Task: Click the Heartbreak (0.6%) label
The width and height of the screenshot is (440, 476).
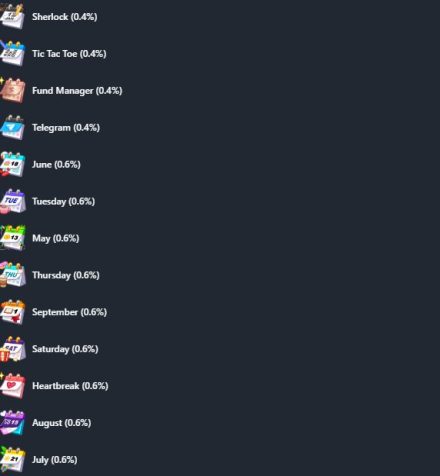Action: tap(70, 386)
